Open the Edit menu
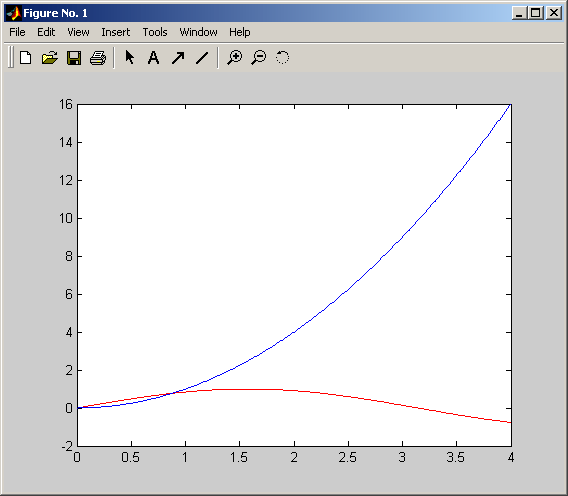Viewport: 568px width, 496px height. click(46, 32)
